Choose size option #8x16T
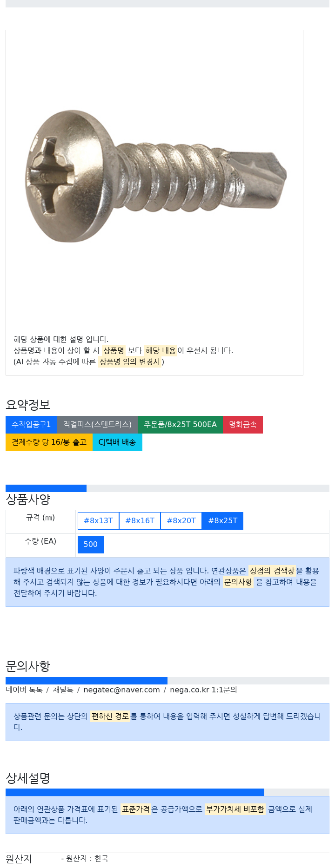The image size is (335, 868). point(140,521)
